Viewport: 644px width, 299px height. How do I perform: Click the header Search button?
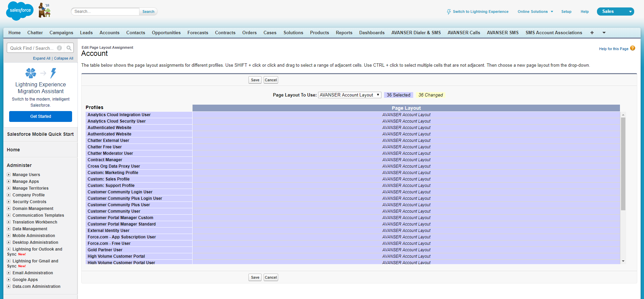[148, 12]
